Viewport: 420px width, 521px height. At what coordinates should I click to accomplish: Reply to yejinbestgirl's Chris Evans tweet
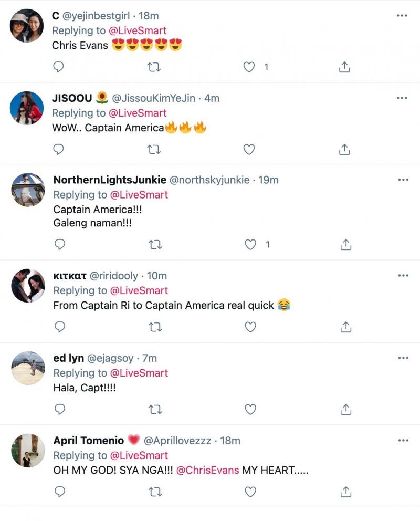59,67
